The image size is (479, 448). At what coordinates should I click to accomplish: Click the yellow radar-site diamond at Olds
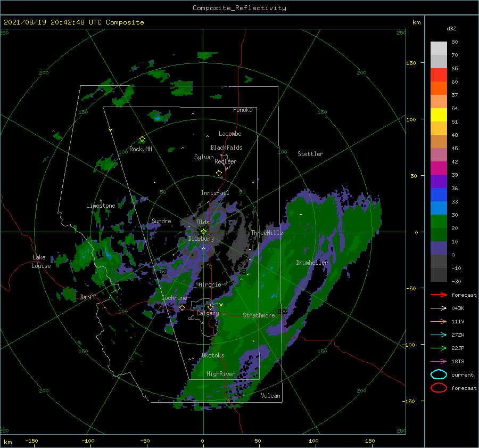click(x=203, y=232)
